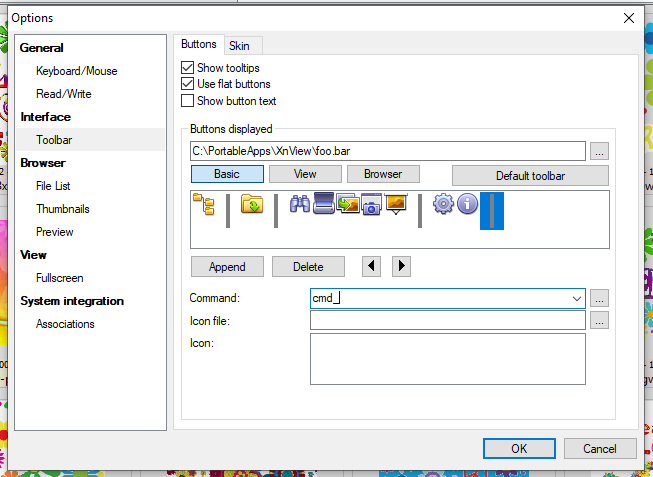Select the slideshow icon in toolbar list
653x477 pixels.
coord(396,204)
